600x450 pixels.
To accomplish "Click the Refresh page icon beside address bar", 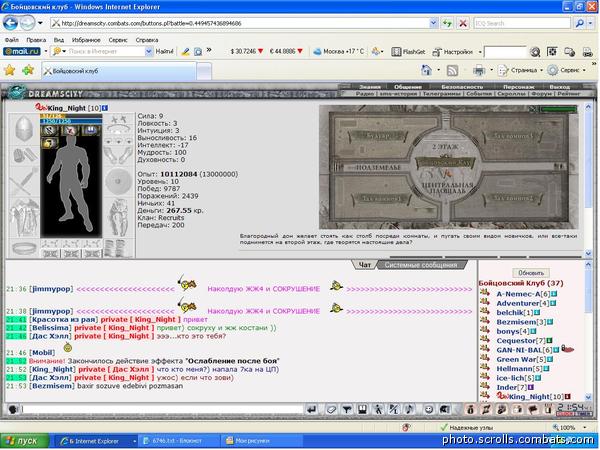I will [447, 23].
